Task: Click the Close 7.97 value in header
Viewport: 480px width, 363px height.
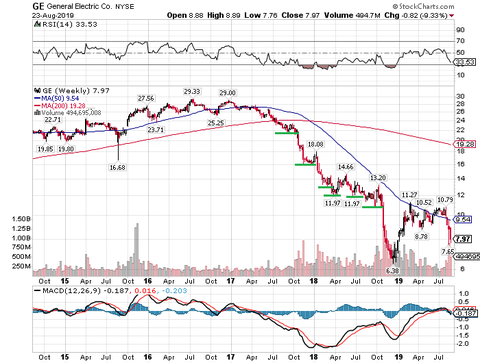Action: pos(300,15)
